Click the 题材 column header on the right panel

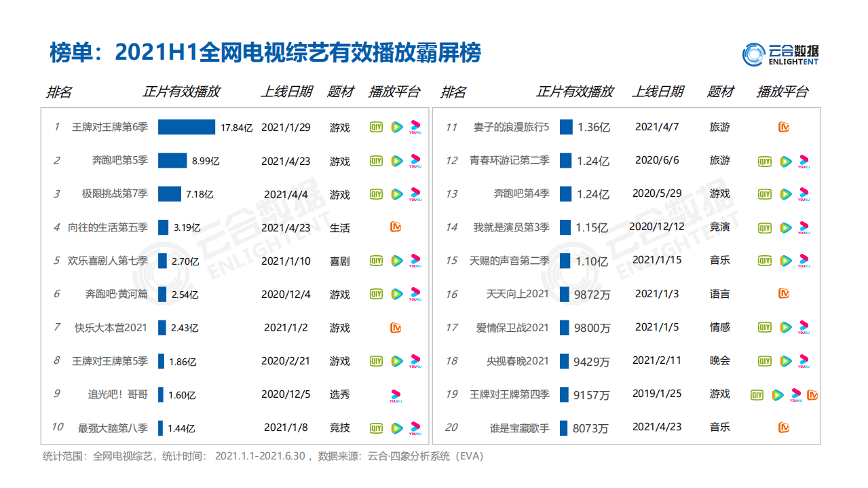tap(719, 92)
